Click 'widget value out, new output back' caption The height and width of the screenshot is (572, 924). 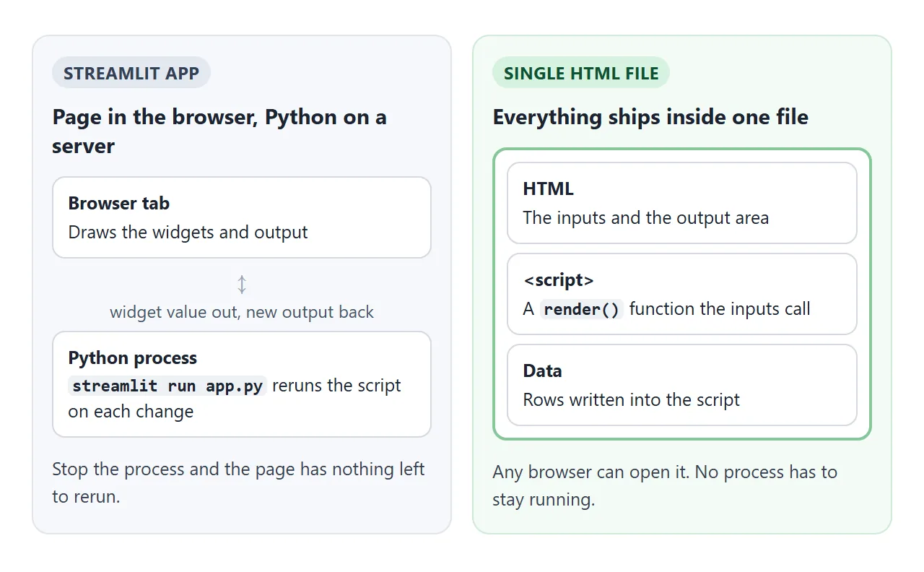tap(242, 312)
